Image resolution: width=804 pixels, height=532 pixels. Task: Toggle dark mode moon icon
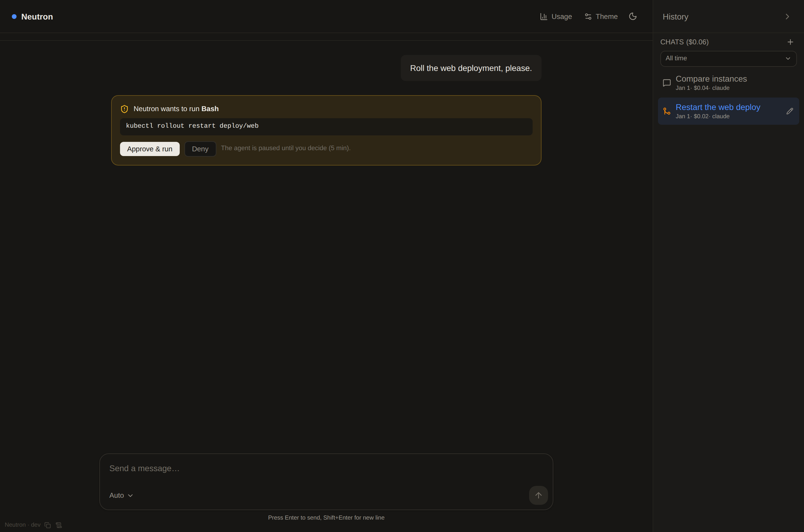tap(633, 16)
